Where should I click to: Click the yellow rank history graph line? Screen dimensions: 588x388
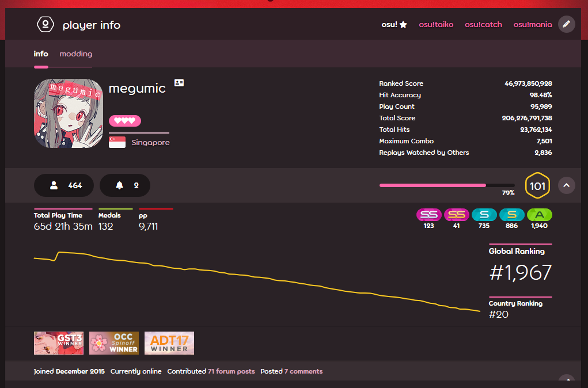(x=257, y=277)
